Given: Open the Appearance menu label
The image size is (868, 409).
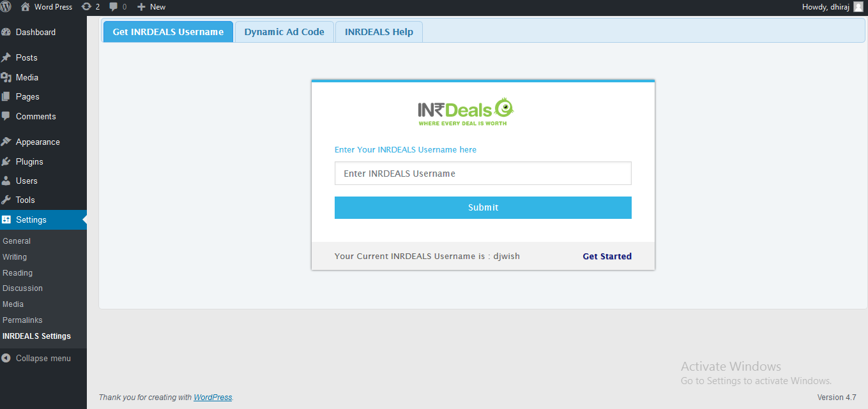Looking at the screenshot, I should [x=38, y=142].
